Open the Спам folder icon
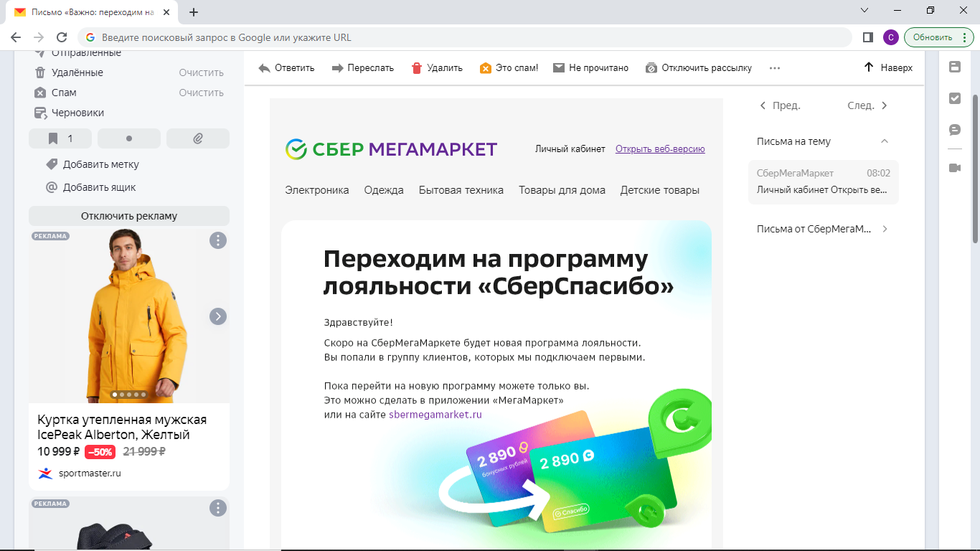This screenshot has height=551, width=980. (40, 93)
